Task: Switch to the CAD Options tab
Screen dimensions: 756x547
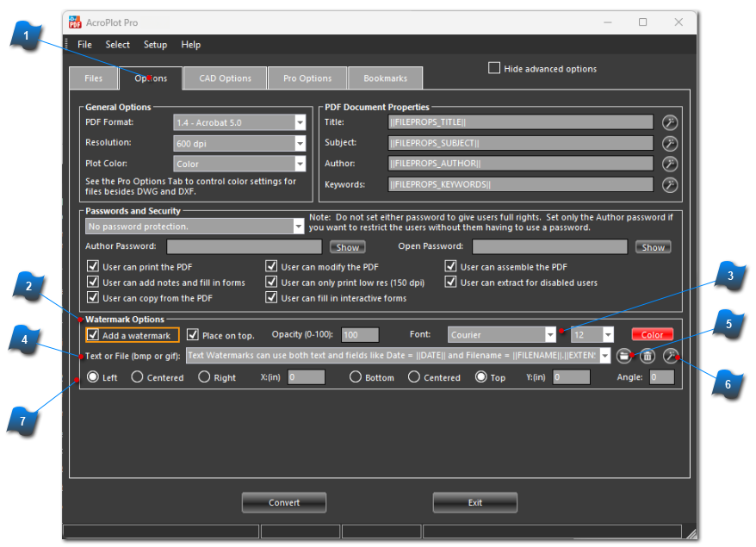Action: pos(225,78)
